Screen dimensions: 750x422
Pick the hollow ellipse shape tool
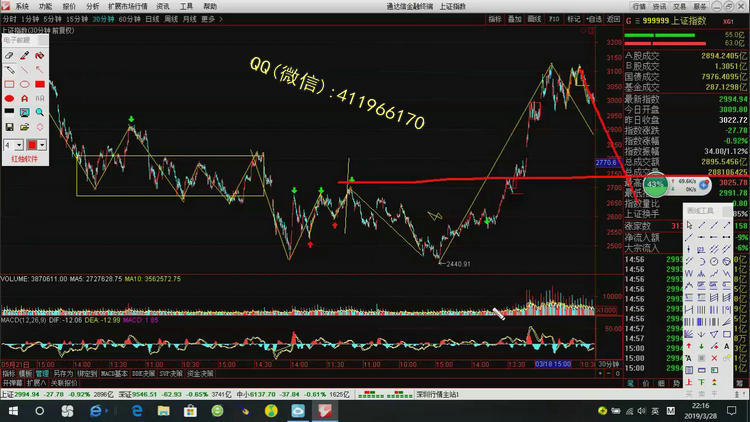click(24, 84)
